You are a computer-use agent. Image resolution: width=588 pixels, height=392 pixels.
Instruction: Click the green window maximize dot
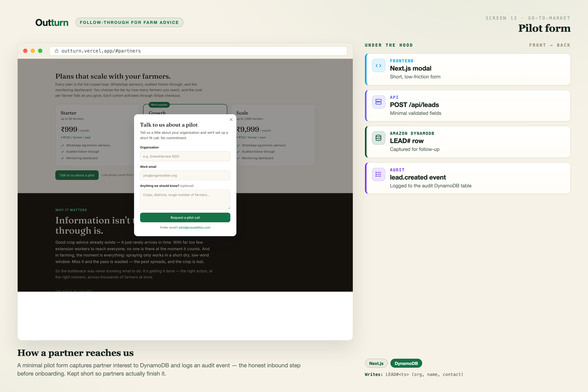pyautogui.click(x=40, y=51)
